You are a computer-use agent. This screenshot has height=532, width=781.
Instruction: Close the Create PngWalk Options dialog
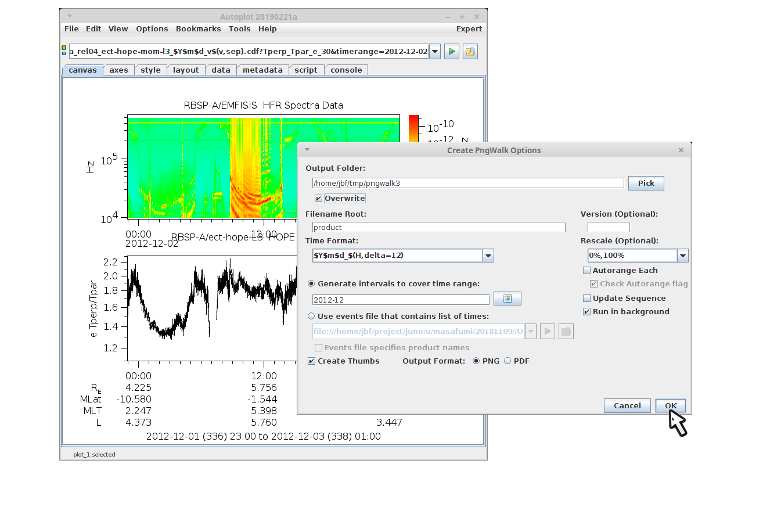click(x=681, y=150)
